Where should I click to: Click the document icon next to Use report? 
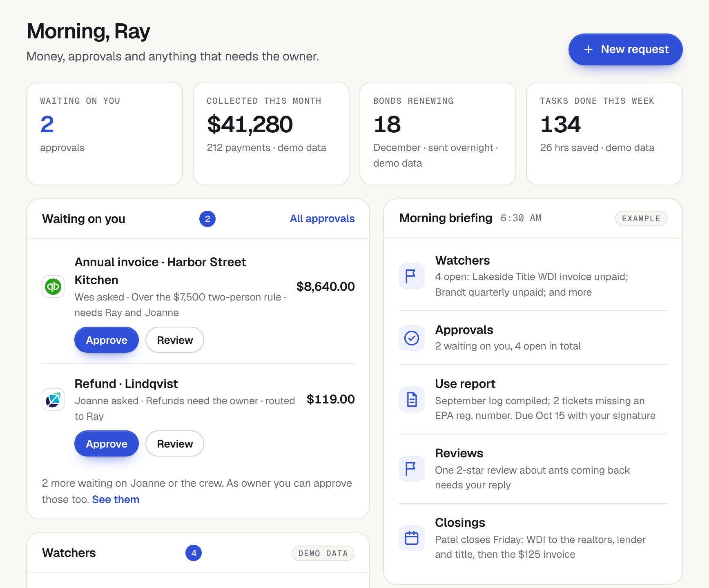point(411,399)
